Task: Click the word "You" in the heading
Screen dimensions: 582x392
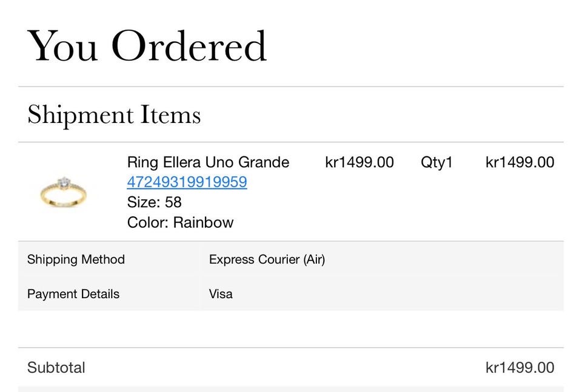Action: click(x=62, y=46)
